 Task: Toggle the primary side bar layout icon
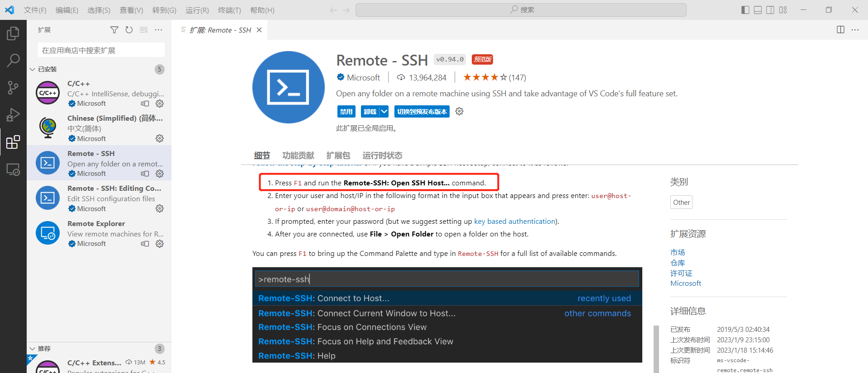(x=745, y=10)
